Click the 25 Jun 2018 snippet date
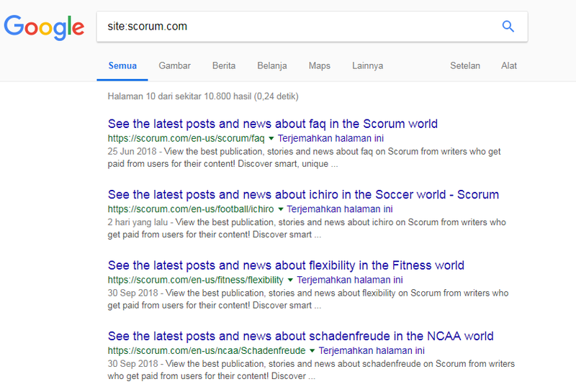This screenshot has height=392, width=576. pos(132,152)
